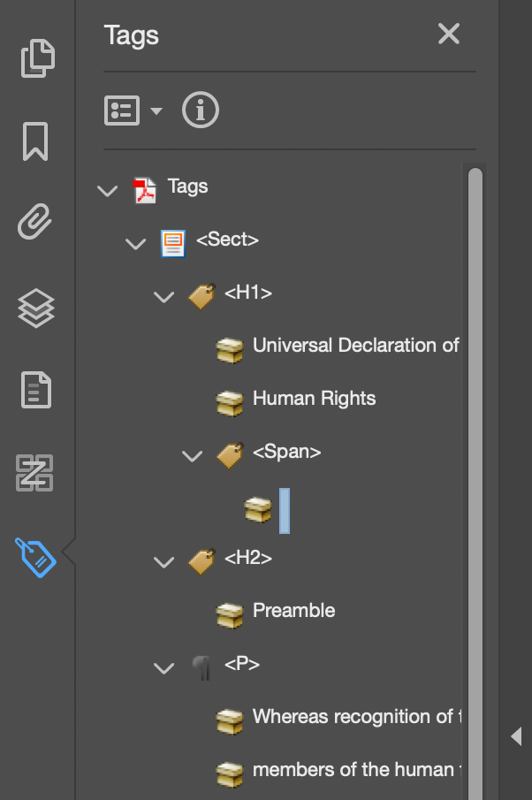Open the Content panel icon
Screen dimensions: 532x800
click(36, 390)
